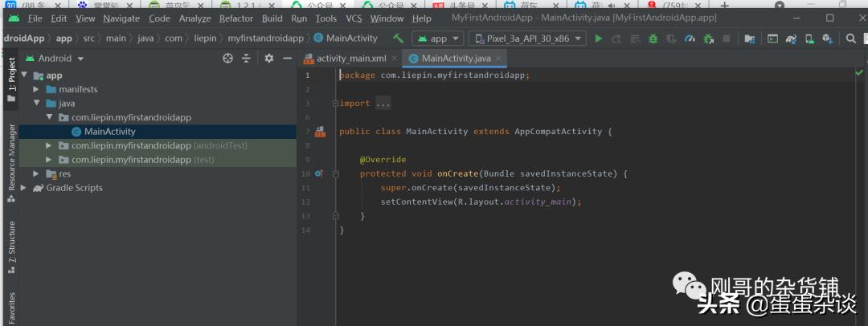Toggle the 1: Project tool window
Viewport: 868px width, 326px height.
11,73
